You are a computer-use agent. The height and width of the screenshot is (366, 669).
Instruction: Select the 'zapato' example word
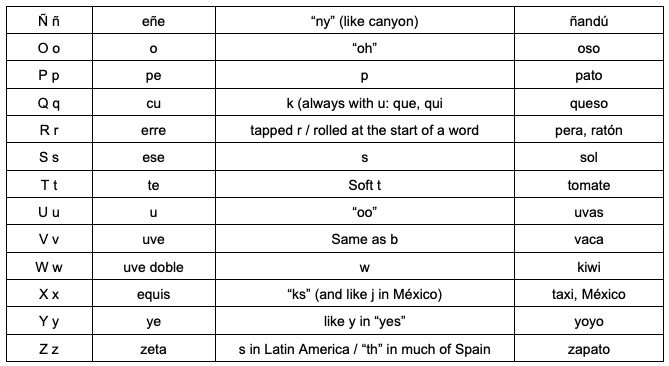(589, 349)
